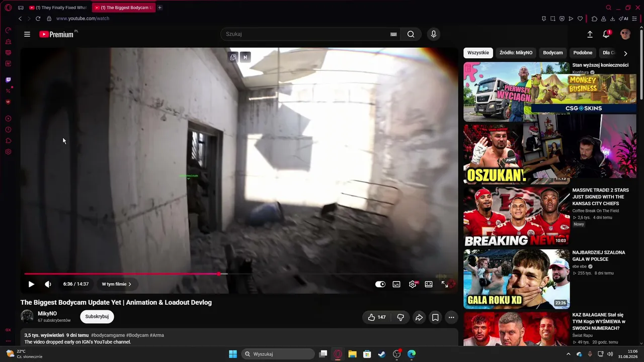This screenshot has height=362, width=644.
Task: Open the ad blocker shield icon
Action: click(562, 19)
